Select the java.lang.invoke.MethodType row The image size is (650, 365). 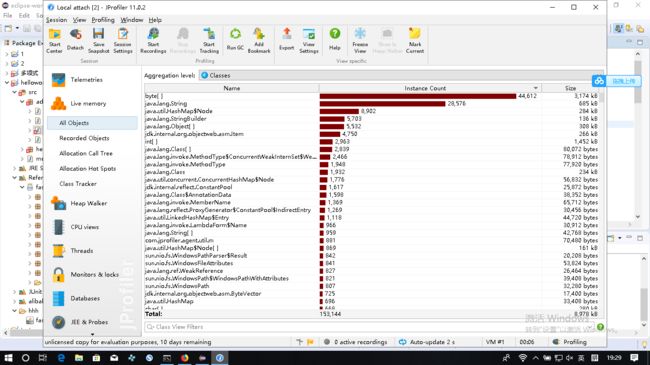point(372,164)
